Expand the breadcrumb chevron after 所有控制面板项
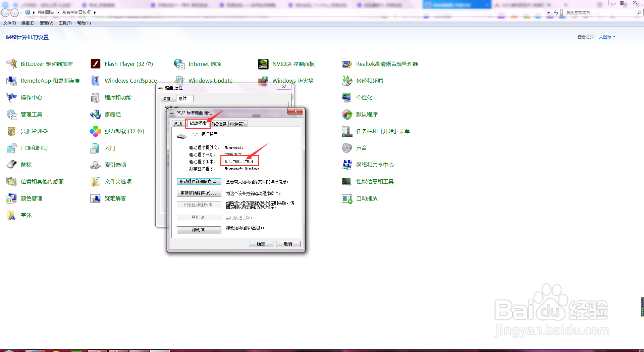This screenshot has height=352, width=644. click(95, 12)
